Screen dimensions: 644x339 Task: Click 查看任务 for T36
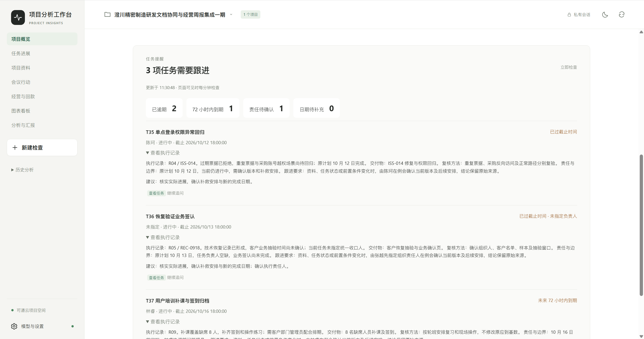156,278
